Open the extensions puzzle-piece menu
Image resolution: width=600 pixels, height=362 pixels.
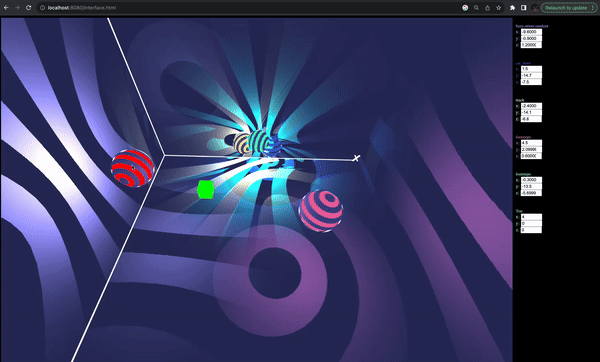coord(512,8)
